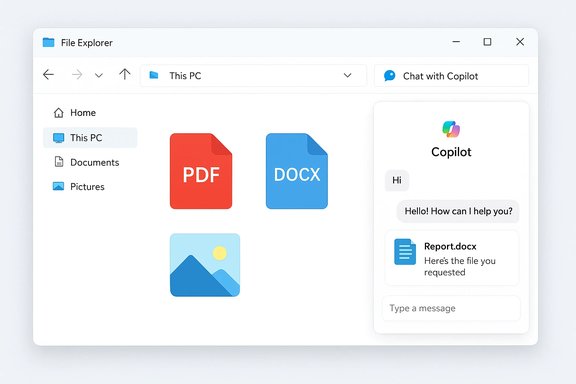Image resolution: width=576 pixels, height=384 pixels.
Task: Go back with the left arrow
Action: [48, 75]
